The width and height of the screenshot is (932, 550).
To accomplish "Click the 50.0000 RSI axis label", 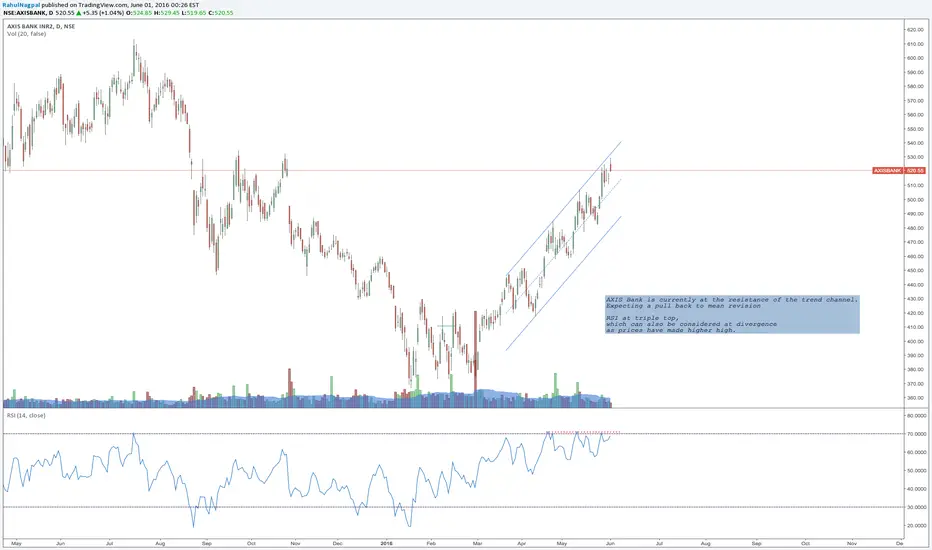I will tap(916, 471).
